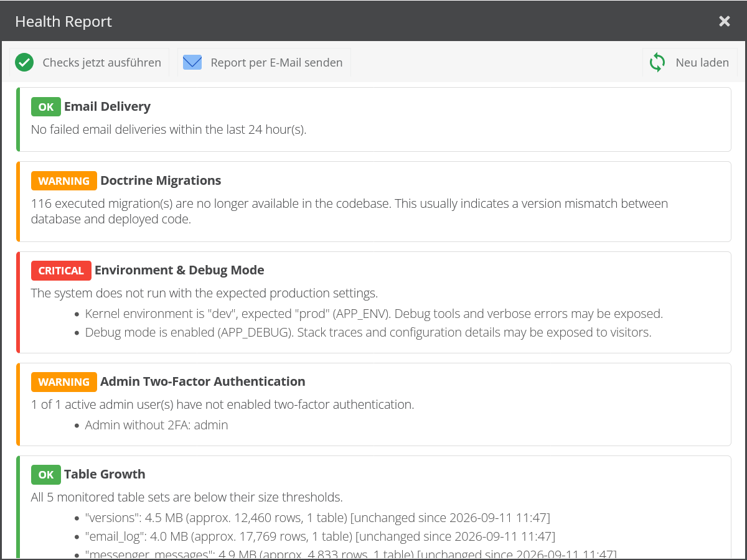Select the Doctrine Migrations heading
Screen dimensions: 747x560
pos(161,180)
